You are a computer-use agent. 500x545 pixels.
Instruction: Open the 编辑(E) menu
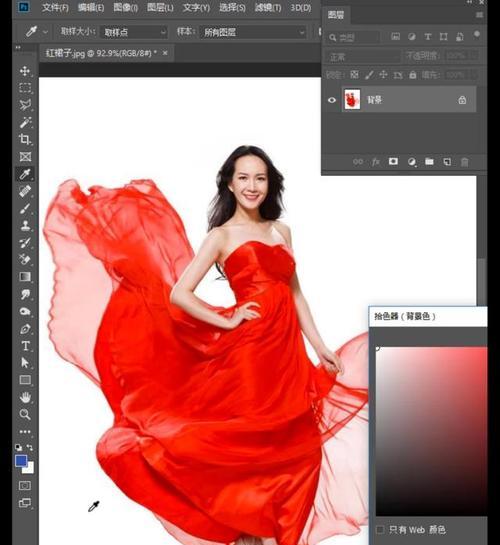[x=91, y=7]
